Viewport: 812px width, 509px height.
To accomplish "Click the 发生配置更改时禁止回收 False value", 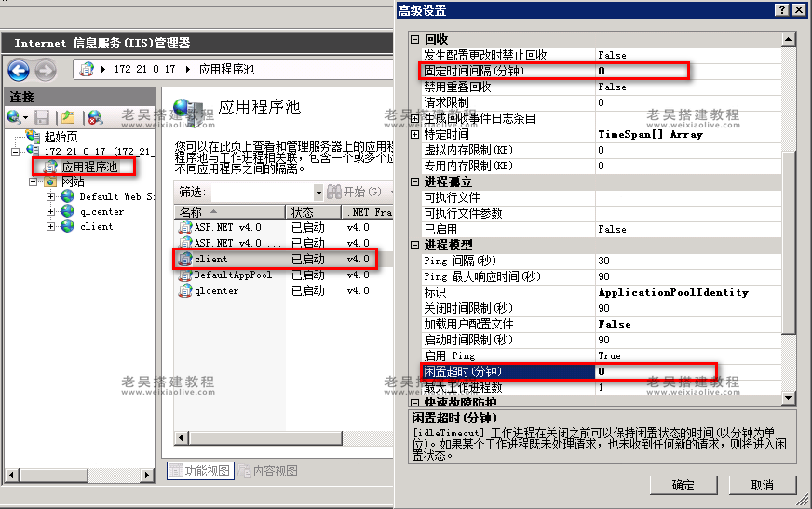I will coord(612,55).
